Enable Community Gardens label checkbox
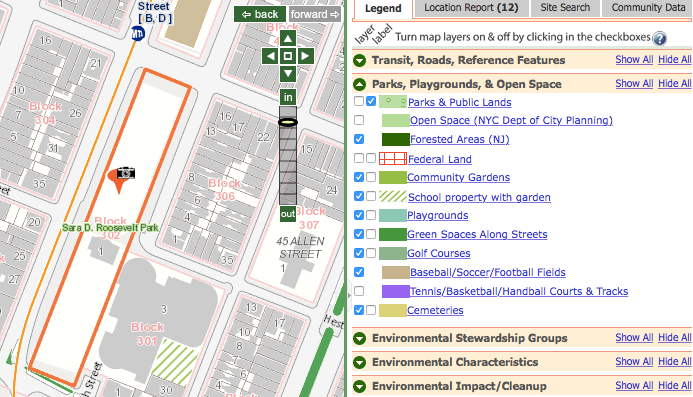Viewport: 693px width, 397px height. 371,177
